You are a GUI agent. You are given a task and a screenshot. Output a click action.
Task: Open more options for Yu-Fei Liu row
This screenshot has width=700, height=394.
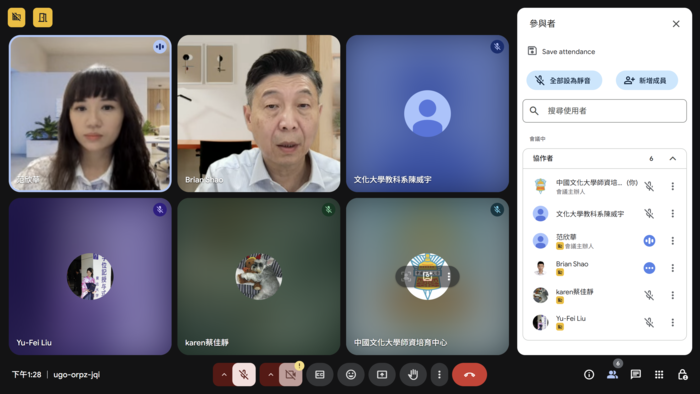(673, 323)
